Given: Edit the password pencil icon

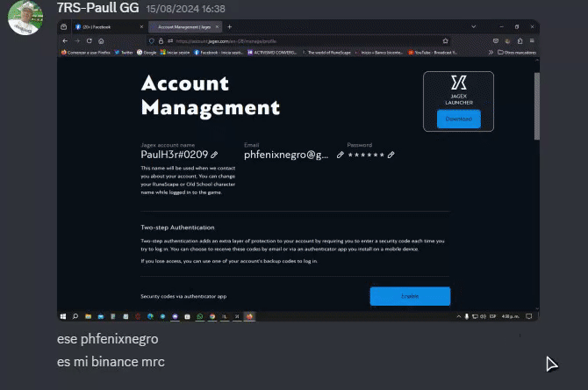Looking at the screenshot, I should click(x=391, y=155).
